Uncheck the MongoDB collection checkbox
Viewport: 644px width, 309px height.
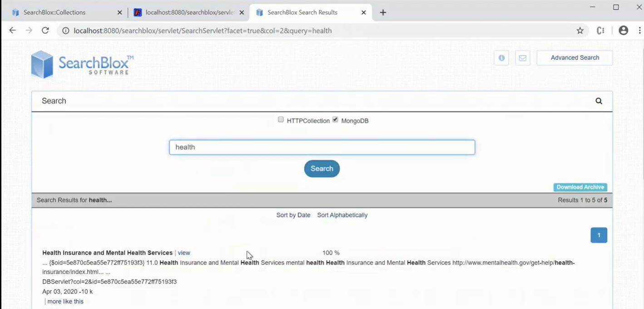335,120
